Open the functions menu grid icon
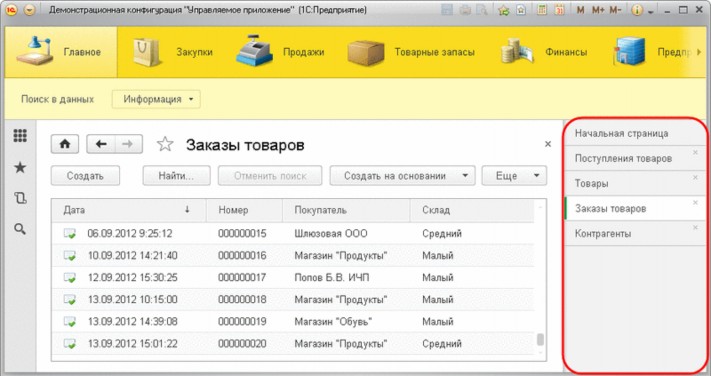This screenshot has width=711, height=376. click(20, 136)
